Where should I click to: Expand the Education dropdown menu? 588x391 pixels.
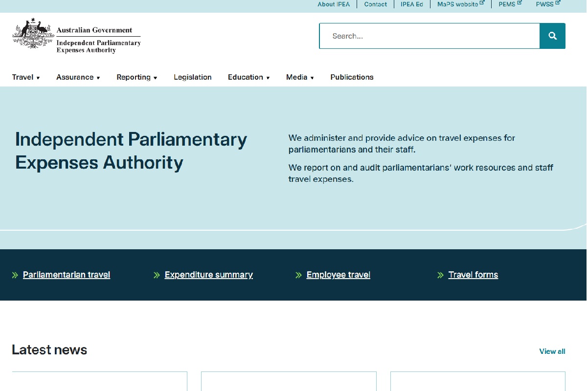click(x=246, y=77)
